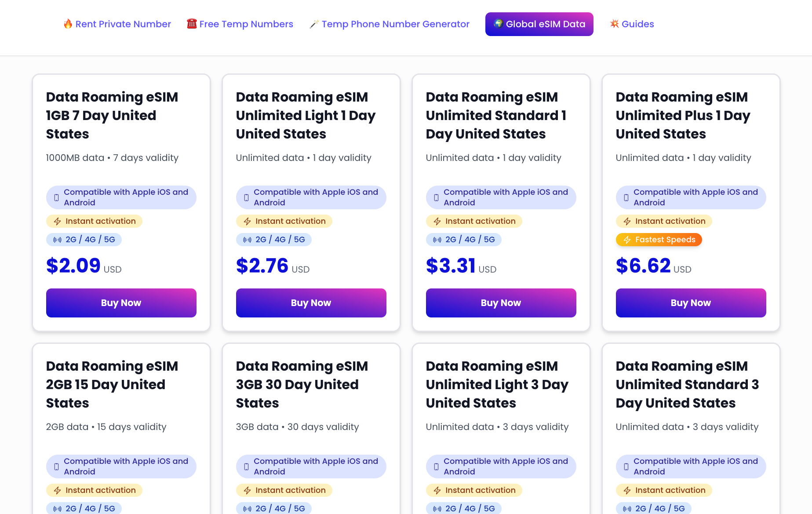Image resolution: width=812 pixels, height=514 pixels.
Task: Buy the $3.31 Unlimited Standard 1 Day plan
Action: point(501,303)
